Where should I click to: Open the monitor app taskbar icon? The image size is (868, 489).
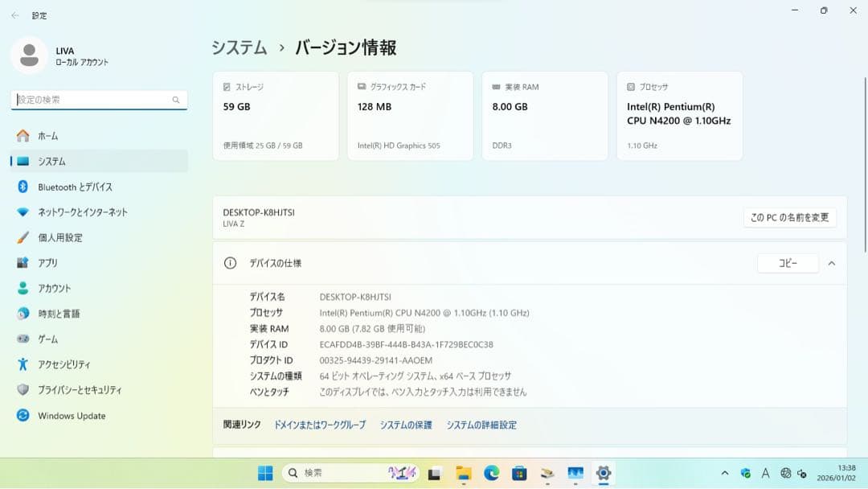click(575, 473)
